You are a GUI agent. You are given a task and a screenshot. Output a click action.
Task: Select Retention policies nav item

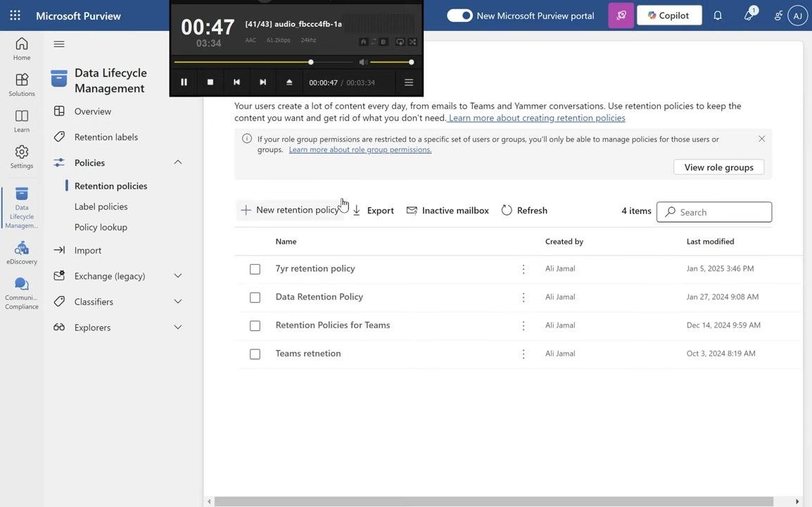110,186
